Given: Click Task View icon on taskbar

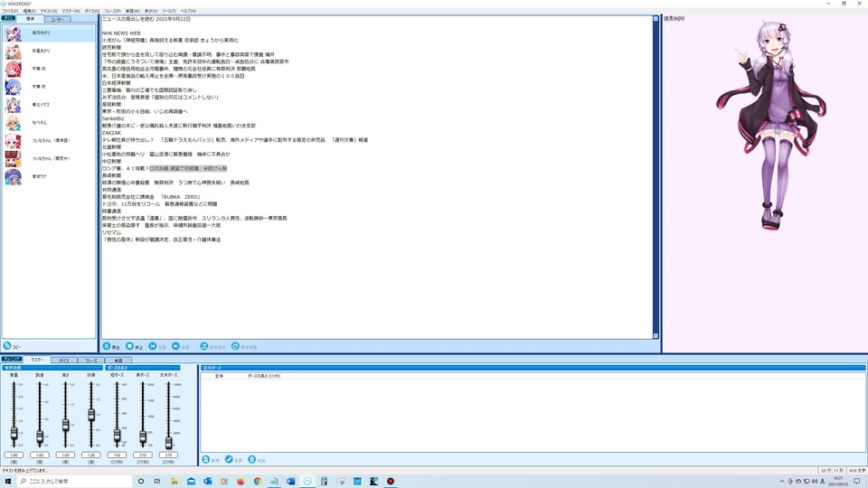Looking at the screenshot, I should coord(157,482).
